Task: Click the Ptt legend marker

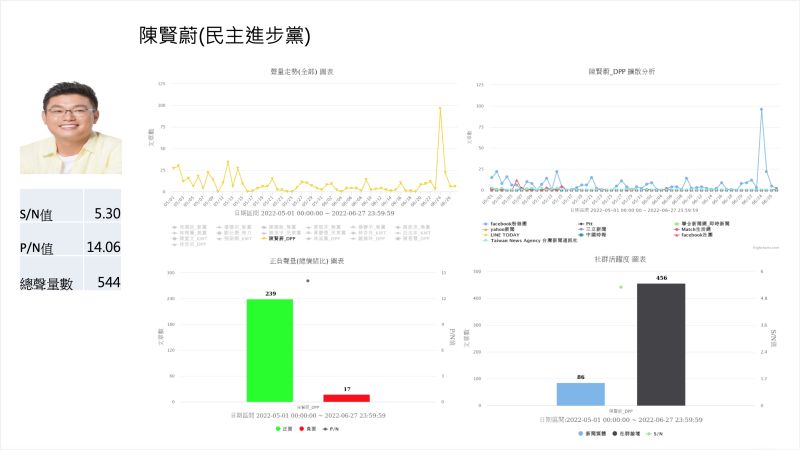Action: click(x=578, y=224)
